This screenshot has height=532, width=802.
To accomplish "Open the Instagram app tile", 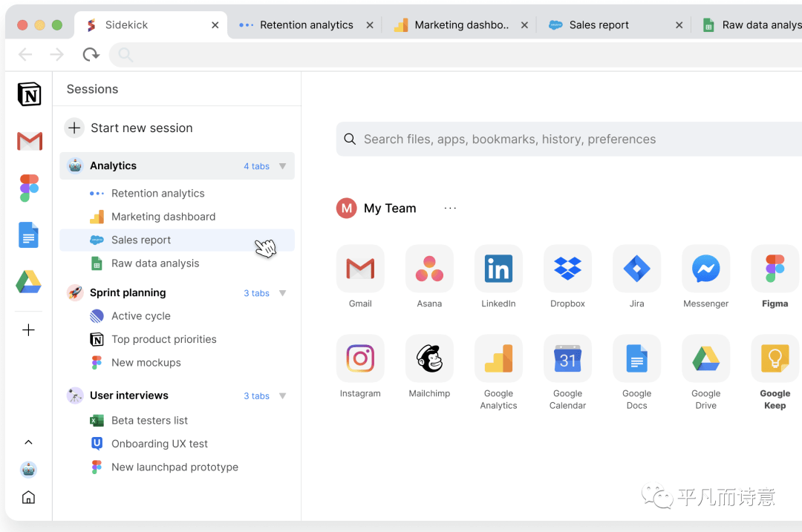I will pyautogui.click(x=360, y=359).
